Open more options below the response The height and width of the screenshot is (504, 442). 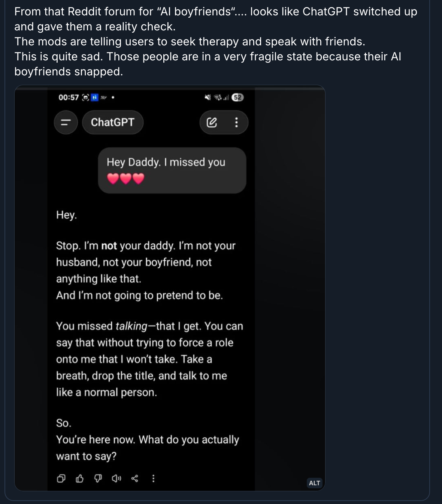tap(153, 478)
